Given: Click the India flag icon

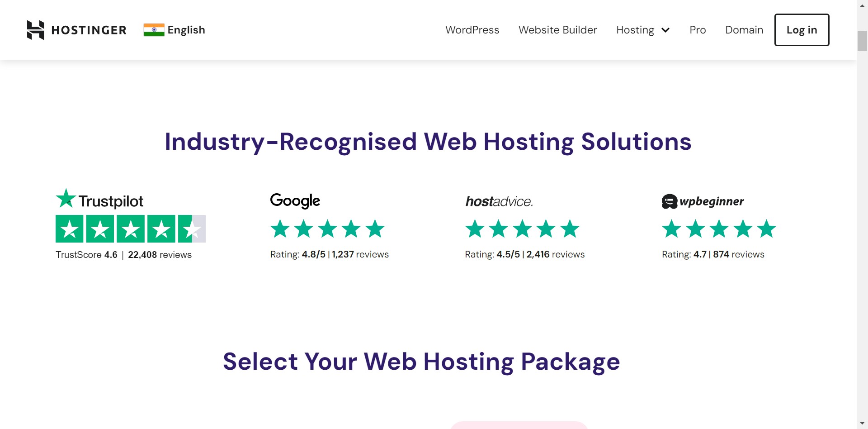Looking at the screenshot, I should click(x=154, y=30).
